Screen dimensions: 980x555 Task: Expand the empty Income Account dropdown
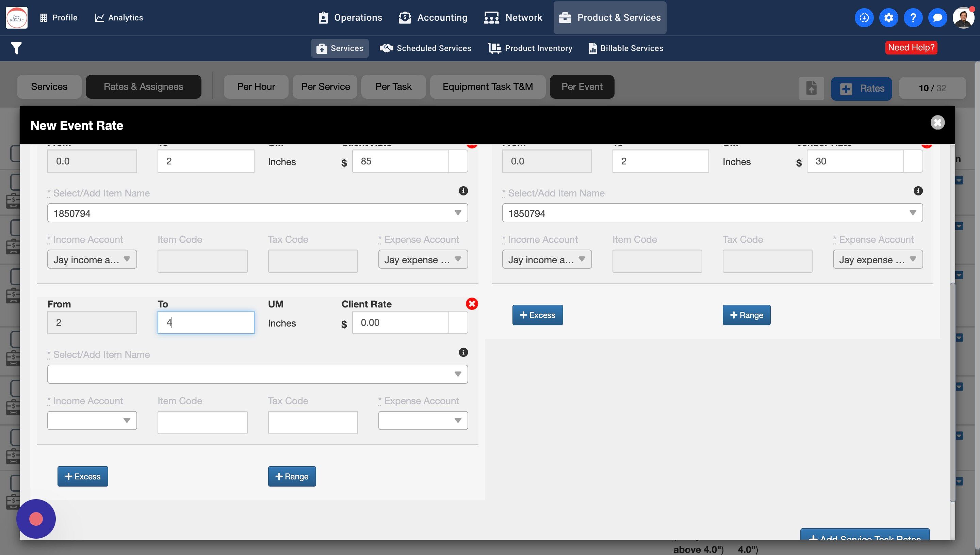tap(92, 421)
